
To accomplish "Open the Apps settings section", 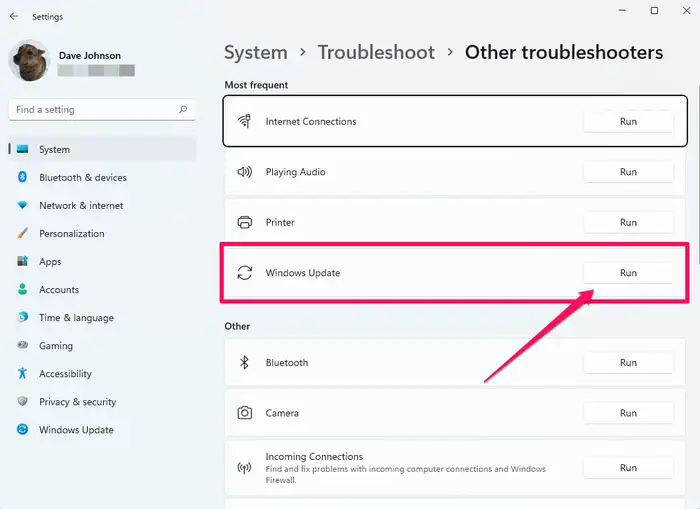I will (50, 261).
